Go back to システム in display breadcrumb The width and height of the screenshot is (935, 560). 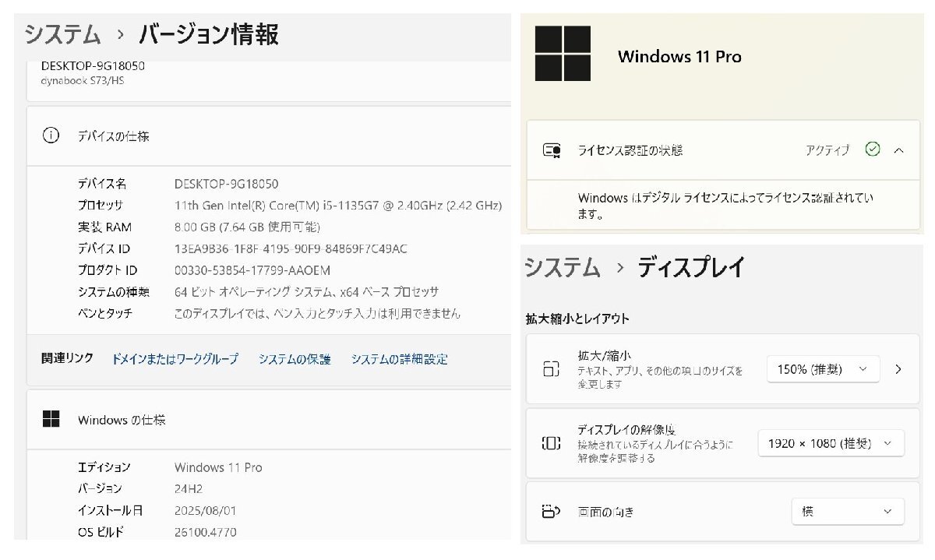point(562,267)
